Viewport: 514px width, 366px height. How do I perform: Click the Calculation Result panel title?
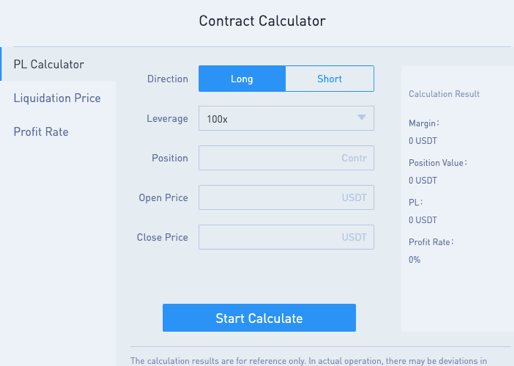(444, 94)
